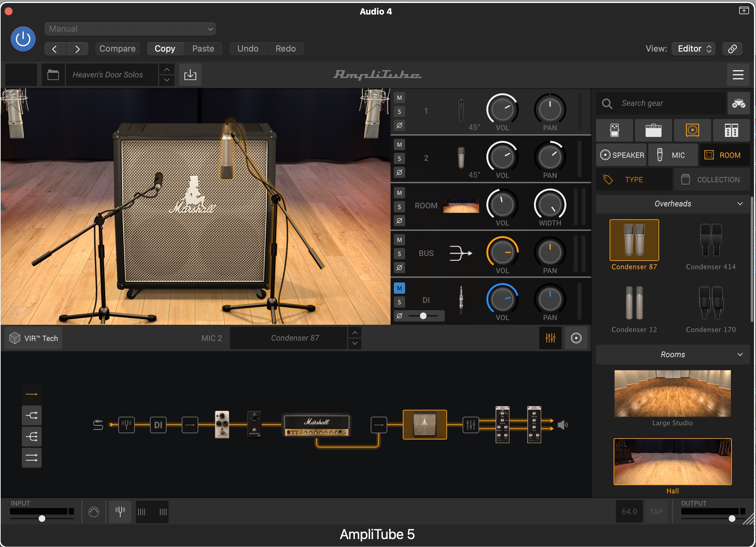The height and width of the screenshot is (547, 756).
Task: Select the tuner block in signal chain
Action: (x=127, y=425)
